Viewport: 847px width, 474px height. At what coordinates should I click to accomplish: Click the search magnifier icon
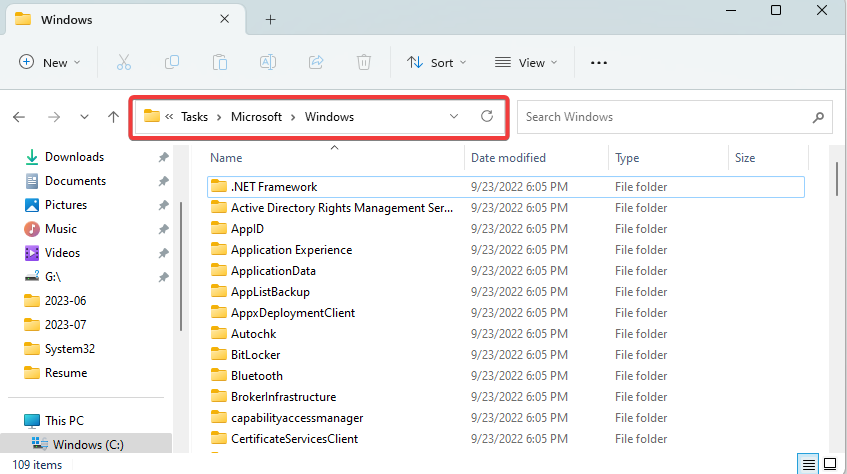(x=818, y=117)
